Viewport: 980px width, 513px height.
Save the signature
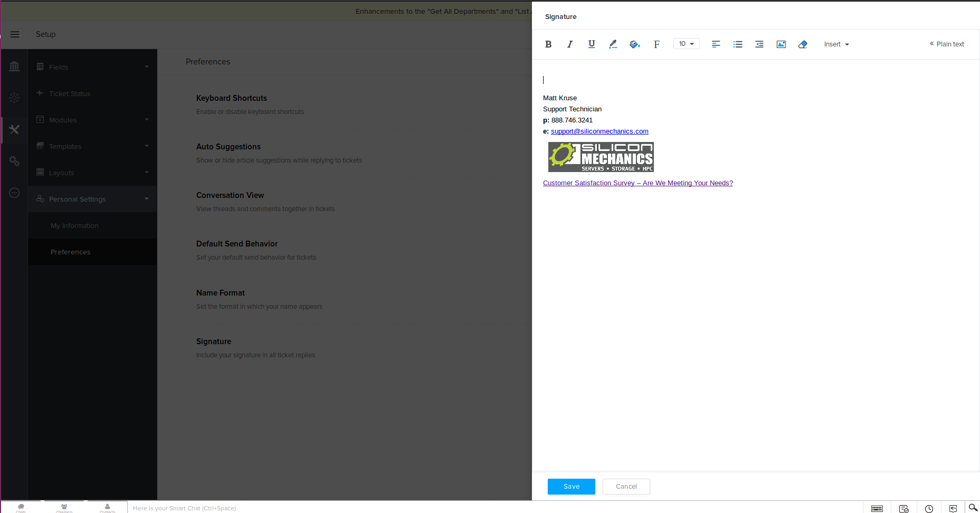(572, 487)
